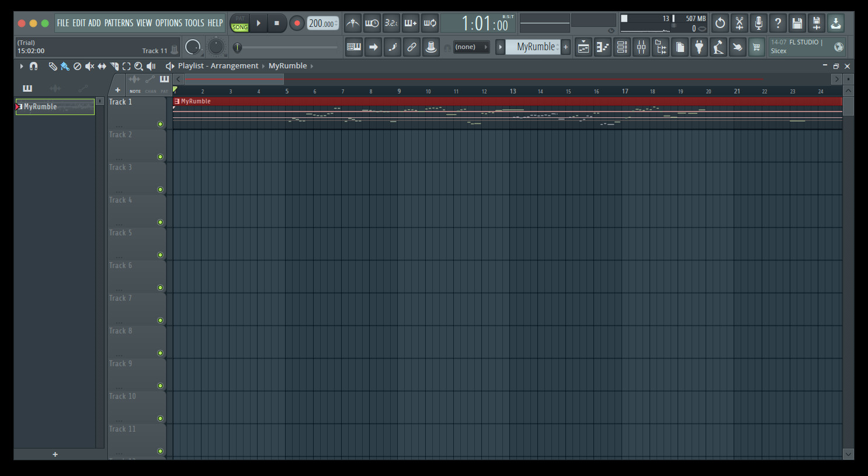The image size is (868, 476).
Task: Open the Playlist options menu arrow
Action: pyautogui.click(x=22, y=67)
